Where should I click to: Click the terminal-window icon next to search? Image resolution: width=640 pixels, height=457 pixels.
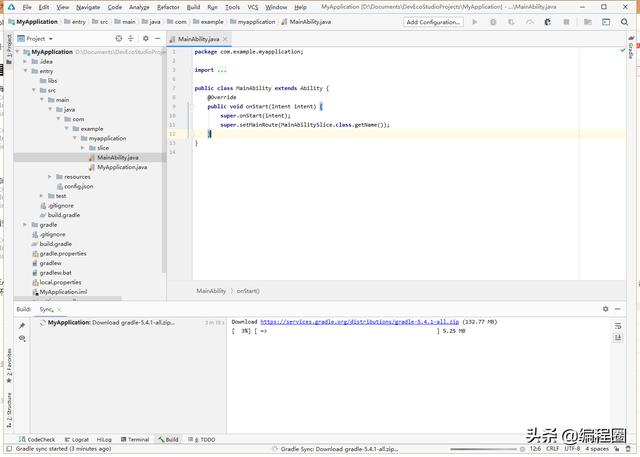click(606, 22)
